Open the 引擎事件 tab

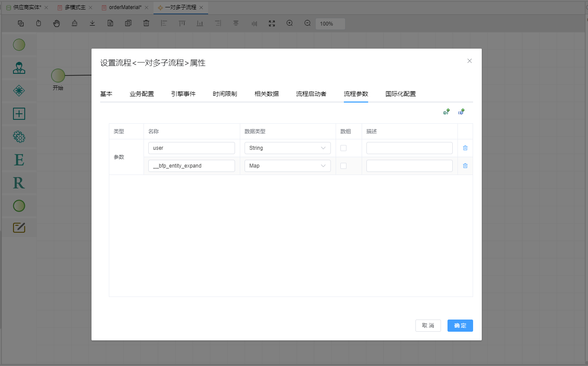click(x=183, y=94)
